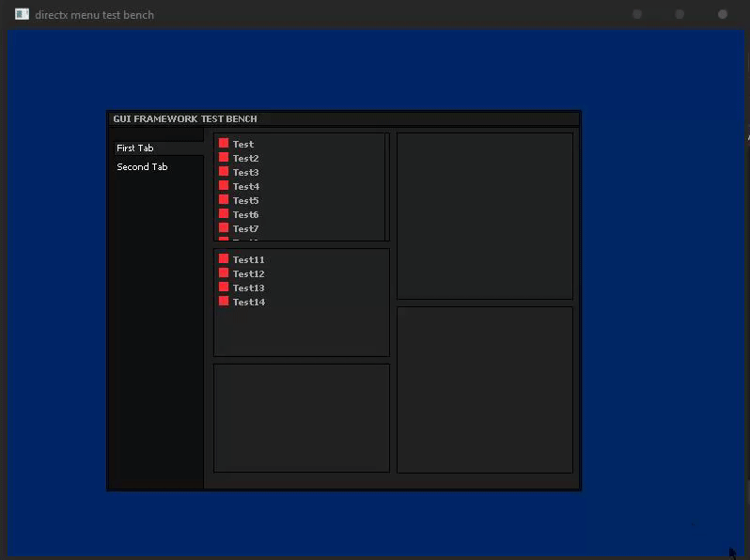Switch to the First Tab
Screen dimensions: 750x560
pyautogui.click(x=159, y=148)
